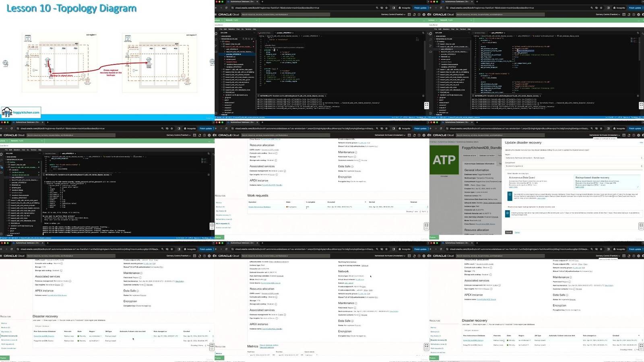Open Learn more under Autonomous Data Guard
Image resolution: width=644 pixels, height=362 pixels.
click(x=513, y=187)
